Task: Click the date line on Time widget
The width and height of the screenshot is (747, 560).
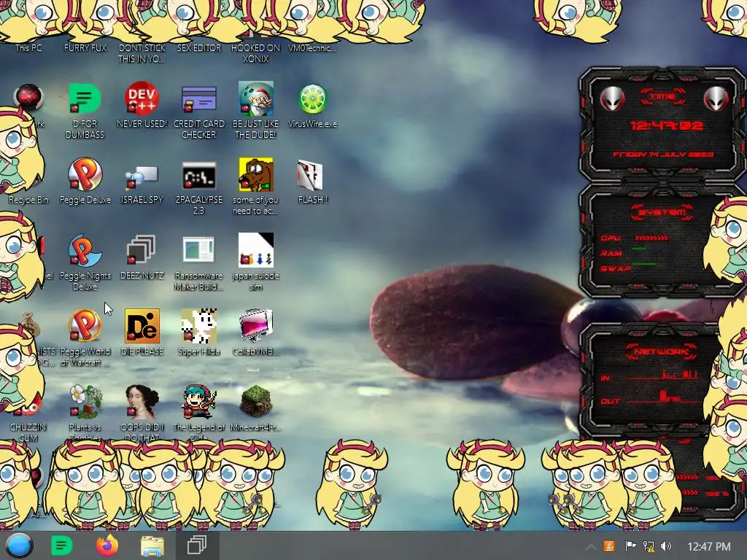Action: [x=662, y=155]
